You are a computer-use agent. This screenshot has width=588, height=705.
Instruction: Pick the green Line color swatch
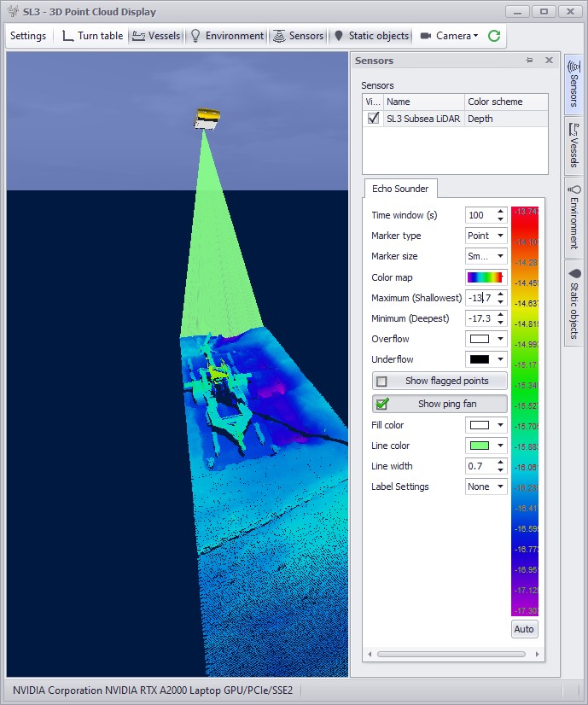tap(480, 446)
